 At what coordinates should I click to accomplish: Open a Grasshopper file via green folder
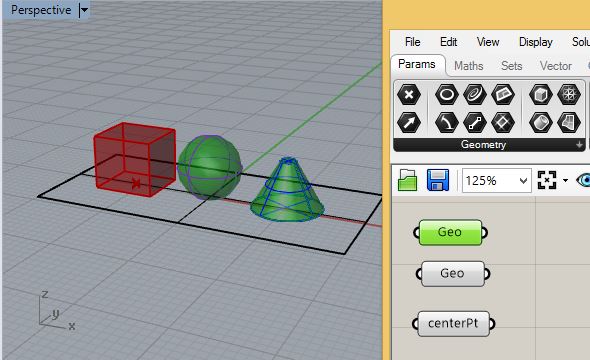(408, 180)
